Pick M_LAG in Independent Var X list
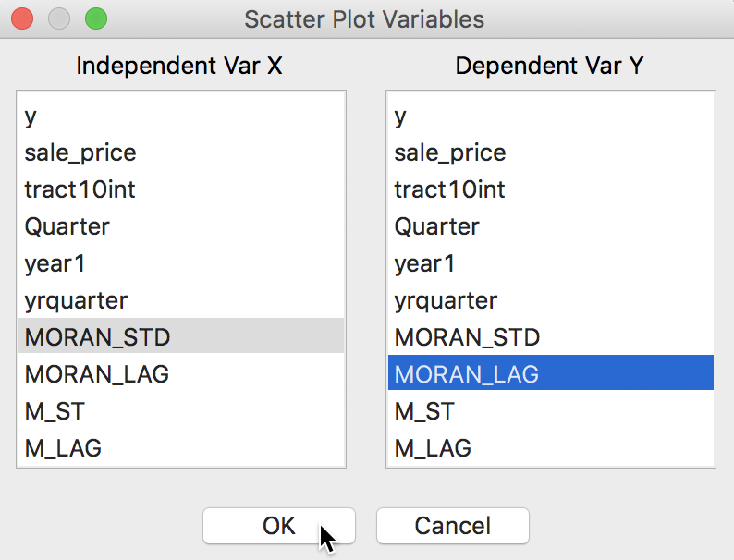 (181, 448)
